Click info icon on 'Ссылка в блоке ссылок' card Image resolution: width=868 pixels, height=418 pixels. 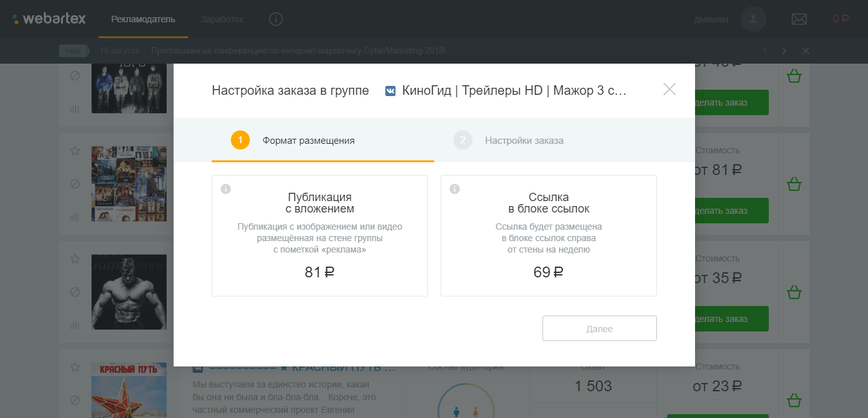pos(454,189)
